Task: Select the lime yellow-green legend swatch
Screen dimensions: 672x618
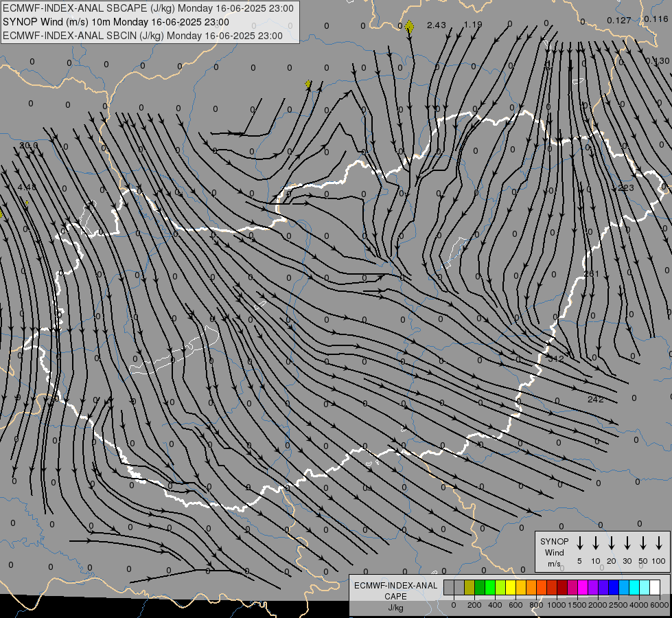Action: tap(500, 587)
